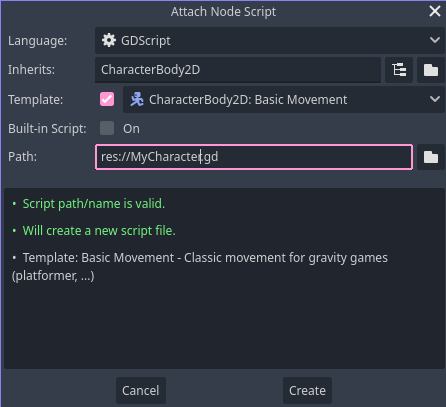Click the Template Basic Movement description text

coord(200,267)
